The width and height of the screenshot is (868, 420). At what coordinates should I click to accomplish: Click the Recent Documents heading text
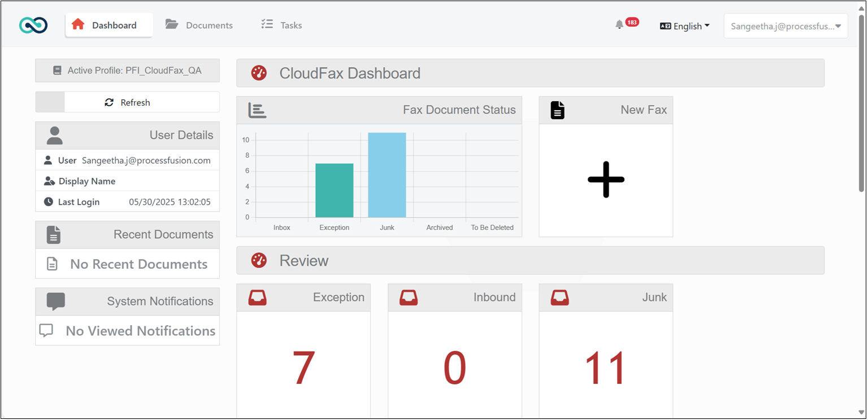click(x=163, y=234)
